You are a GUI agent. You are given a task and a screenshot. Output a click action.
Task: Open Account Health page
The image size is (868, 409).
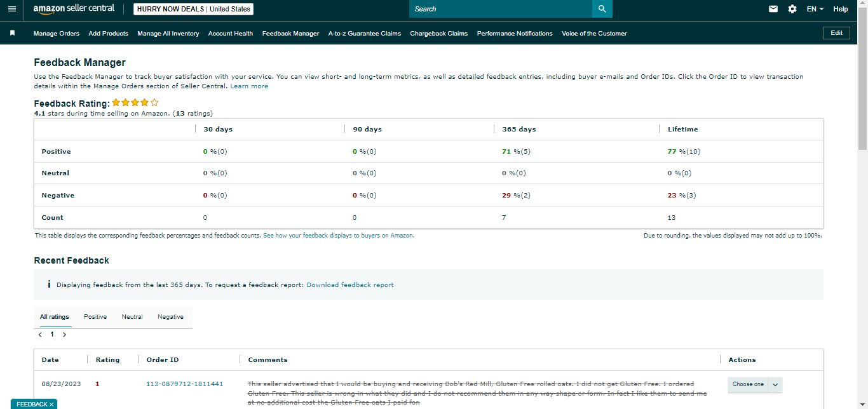pyautogui.click(x=231, y=33)
